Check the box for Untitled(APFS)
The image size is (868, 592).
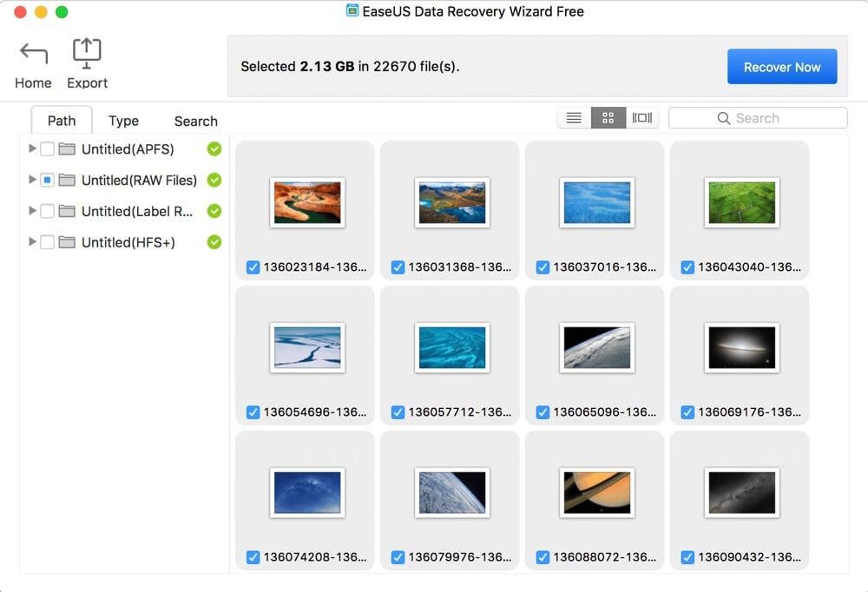tap(46, 148)
